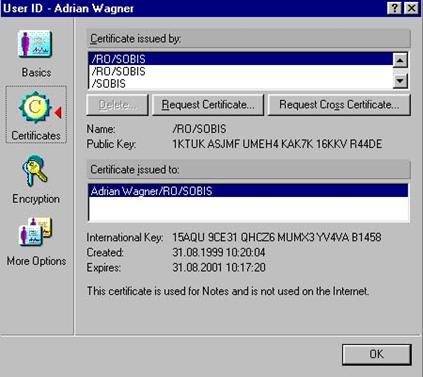Click the greyed-out Delete button
423x377 pixels.
coord(117,105)
